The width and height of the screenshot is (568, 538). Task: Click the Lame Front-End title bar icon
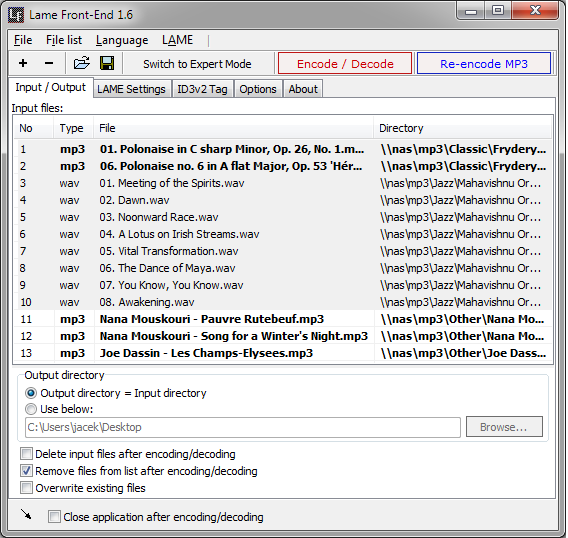click(x=16, y=15)
